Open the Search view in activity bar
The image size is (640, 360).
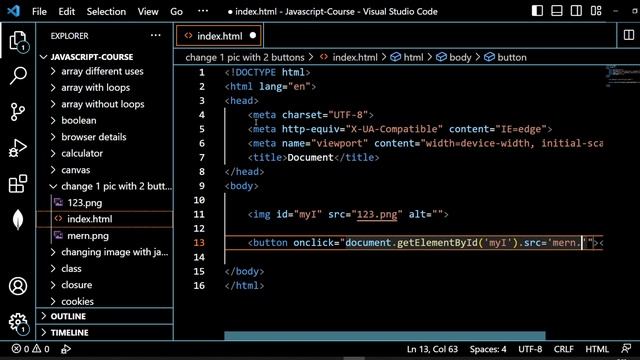18,76
